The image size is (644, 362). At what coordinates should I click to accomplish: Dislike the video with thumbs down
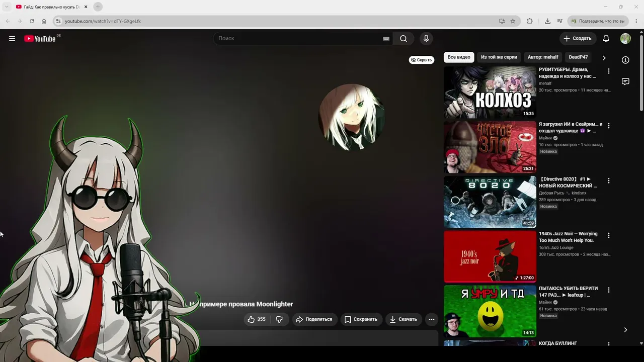coord(279,319)
